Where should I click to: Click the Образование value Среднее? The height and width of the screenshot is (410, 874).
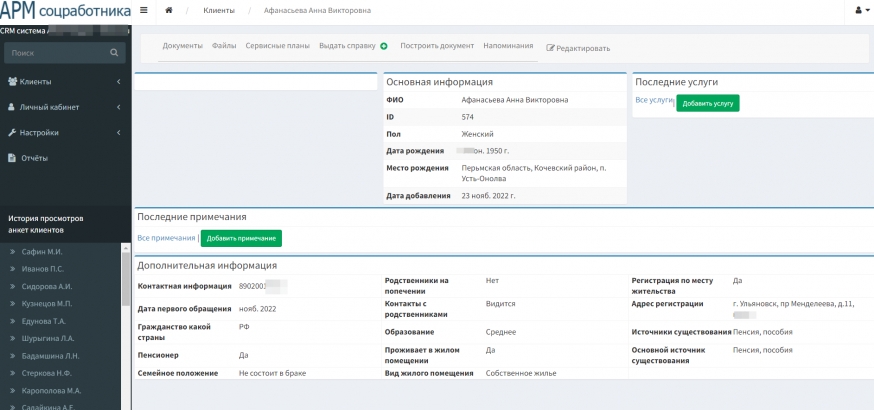[501, 332]
